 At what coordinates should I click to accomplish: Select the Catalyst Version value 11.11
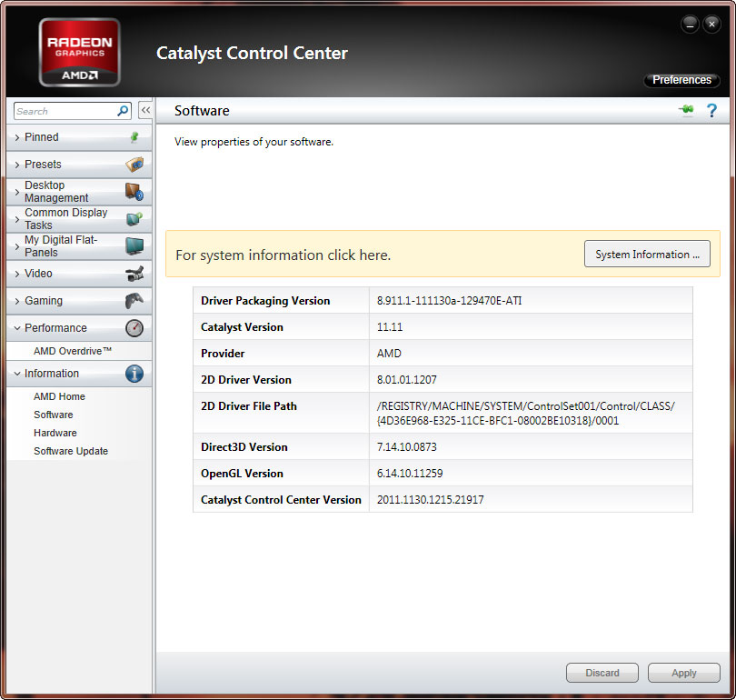pyautogui.click(x=390, y=326)
